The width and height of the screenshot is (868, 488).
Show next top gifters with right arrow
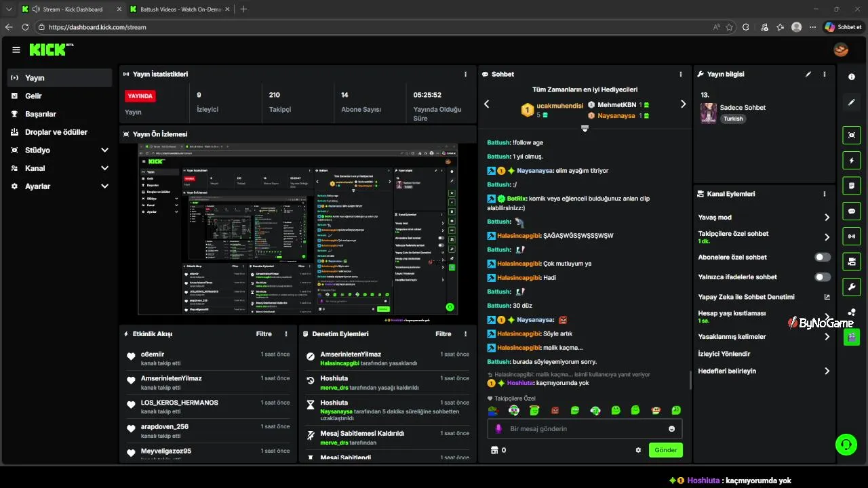click(683, 104)
